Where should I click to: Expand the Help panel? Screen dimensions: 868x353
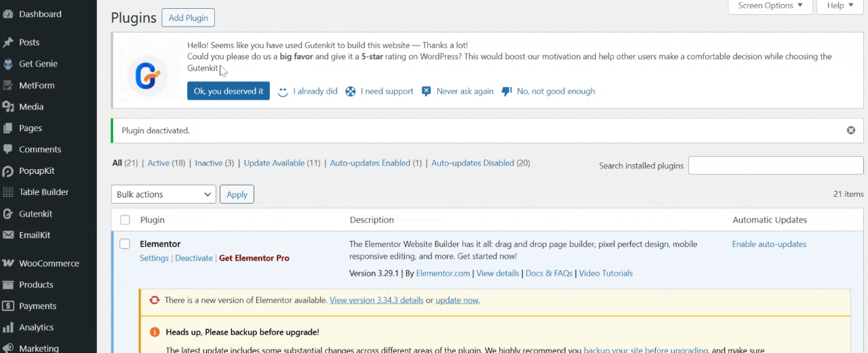point(840,6)
